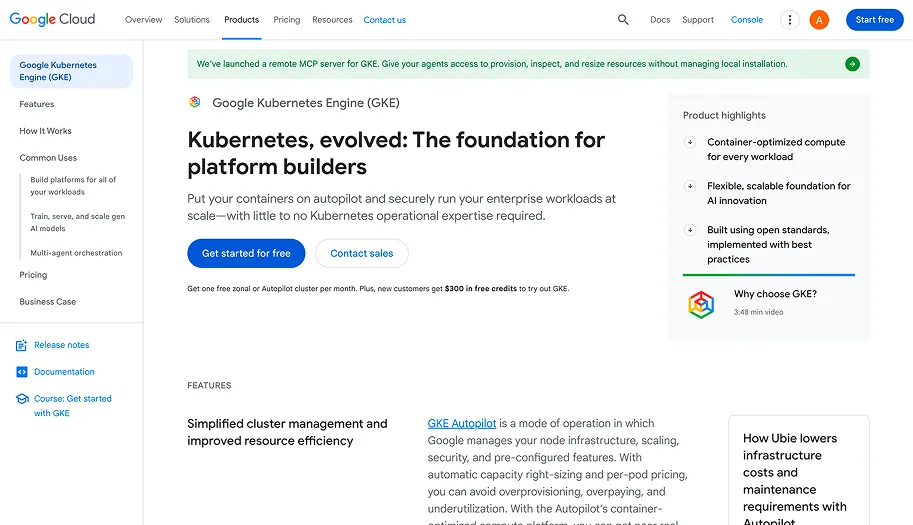913x525 pixels.
Task: Jump to Common Uses section
Action: tap(48, 158)
